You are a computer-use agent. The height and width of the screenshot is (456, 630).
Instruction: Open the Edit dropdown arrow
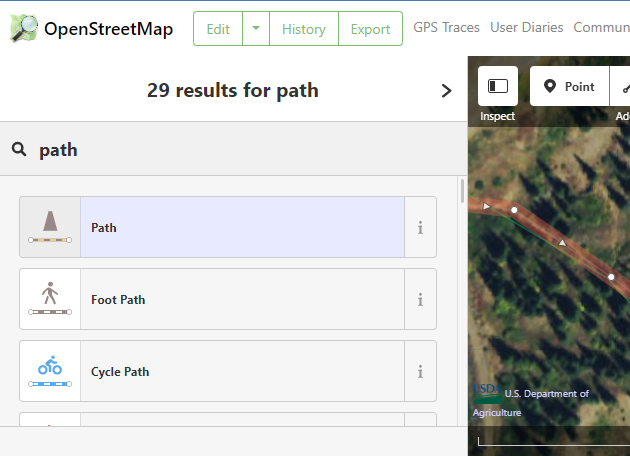(x=256, y=29)
